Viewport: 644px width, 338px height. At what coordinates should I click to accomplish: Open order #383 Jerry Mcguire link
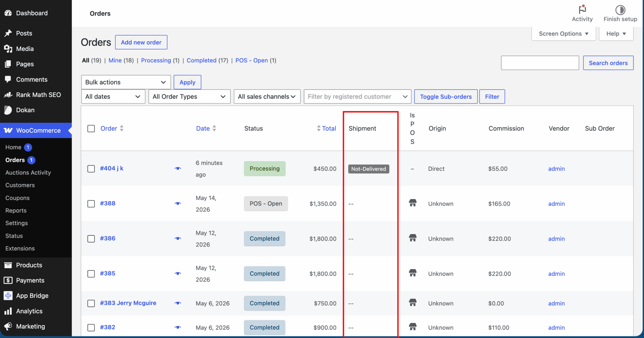(x=128, y=303)
